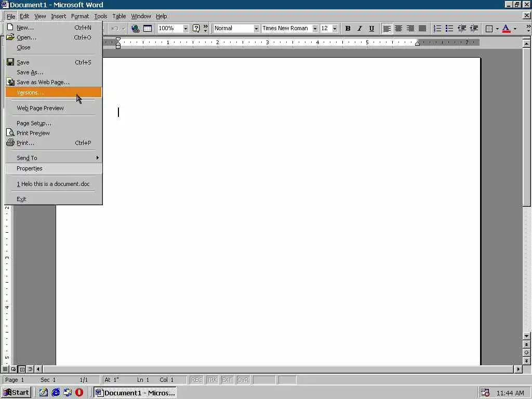Set Center paragraph alignment
Image resolution: width=532 pixels, height=399 pixels.
click(398, 29)
